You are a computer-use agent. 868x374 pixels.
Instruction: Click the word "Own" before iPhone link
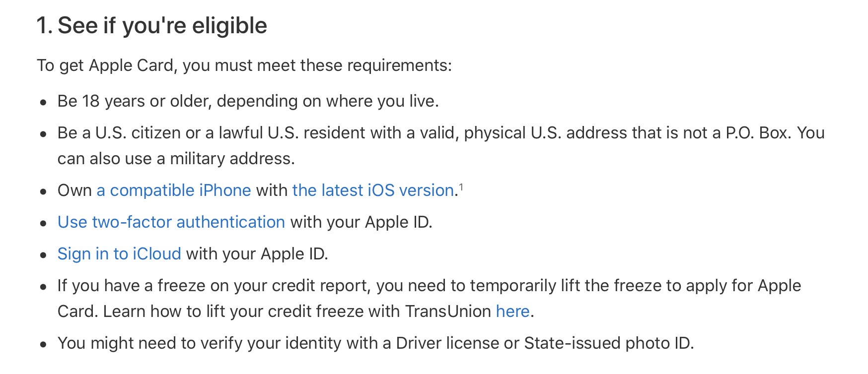click(x=74, y=190)
